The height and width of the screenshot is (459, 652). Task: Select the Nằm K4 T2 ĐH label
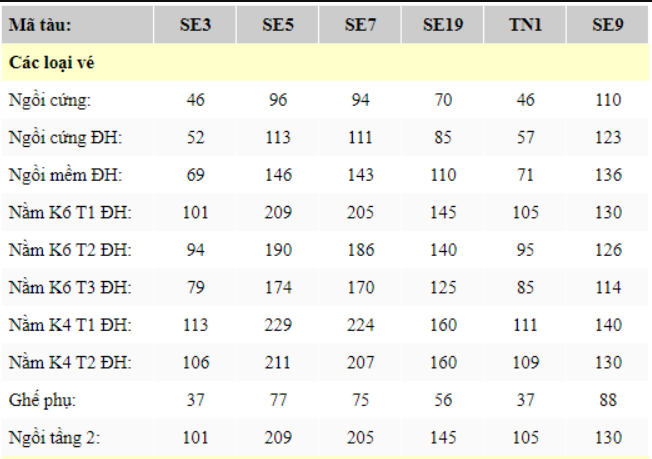pos(70,362)
